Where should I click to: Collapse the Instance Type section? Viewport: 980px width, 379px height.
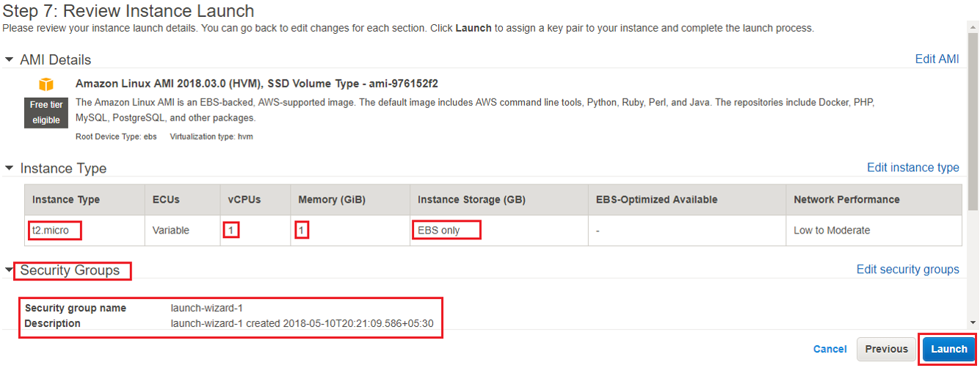click(x=9, y=168)
